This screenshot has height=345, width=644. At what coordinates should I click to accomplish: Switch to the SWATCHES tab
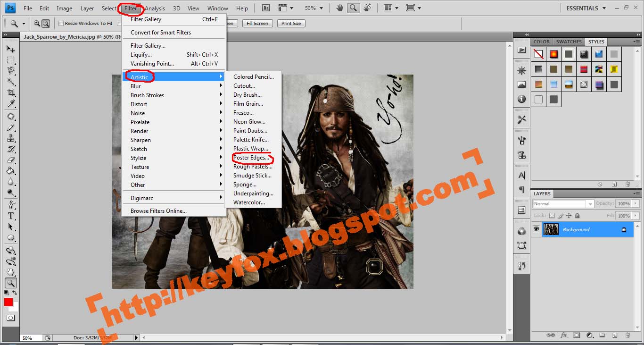(569, 42)
